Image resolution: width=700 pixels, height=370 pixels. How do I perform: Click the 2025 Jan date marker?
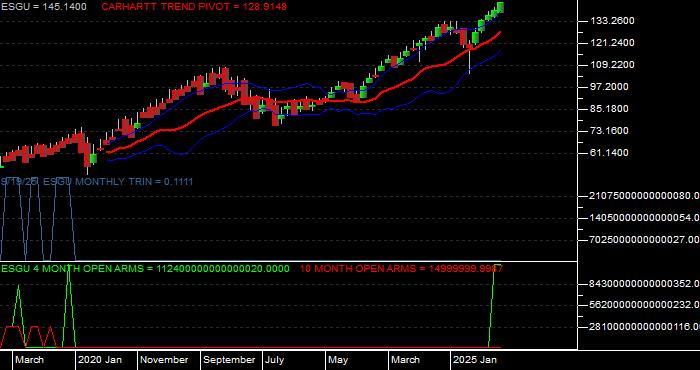(475, 360)
